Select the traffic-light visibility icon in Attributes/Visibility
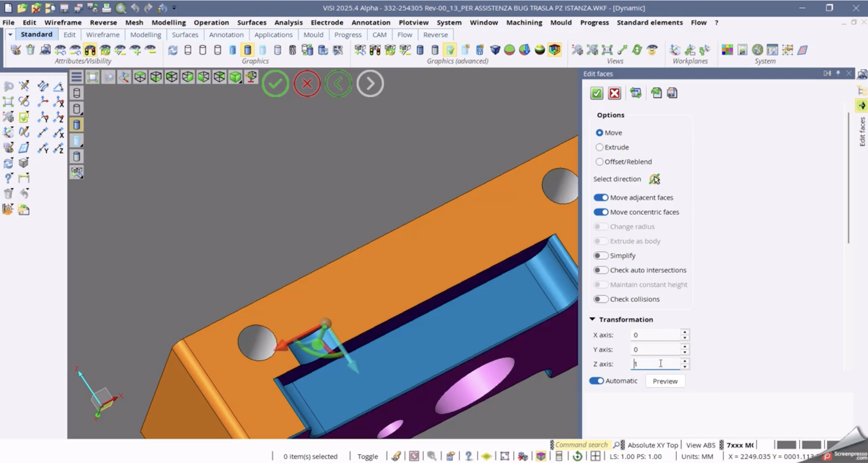The height and width of the screenshot is (463, 868). point(90,50)
